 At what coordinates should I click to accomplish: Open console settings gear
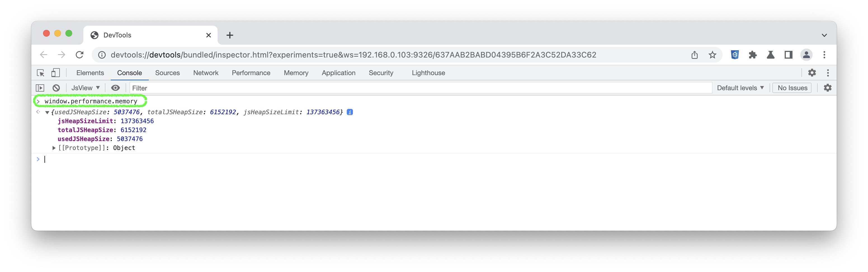pos(827,88)
